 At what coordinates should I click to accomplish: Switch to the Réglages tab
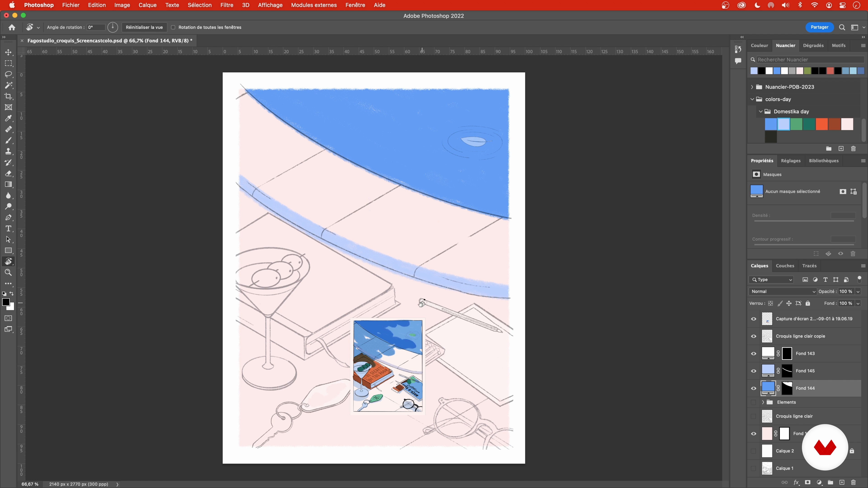[x=790, y=161]
